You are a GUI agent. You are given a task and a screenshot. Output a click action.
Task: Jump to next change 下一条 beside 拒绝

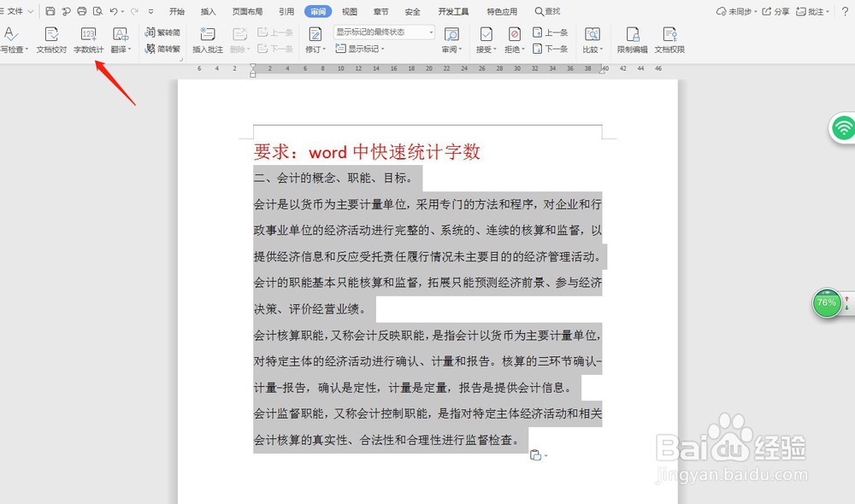point(550,49)
